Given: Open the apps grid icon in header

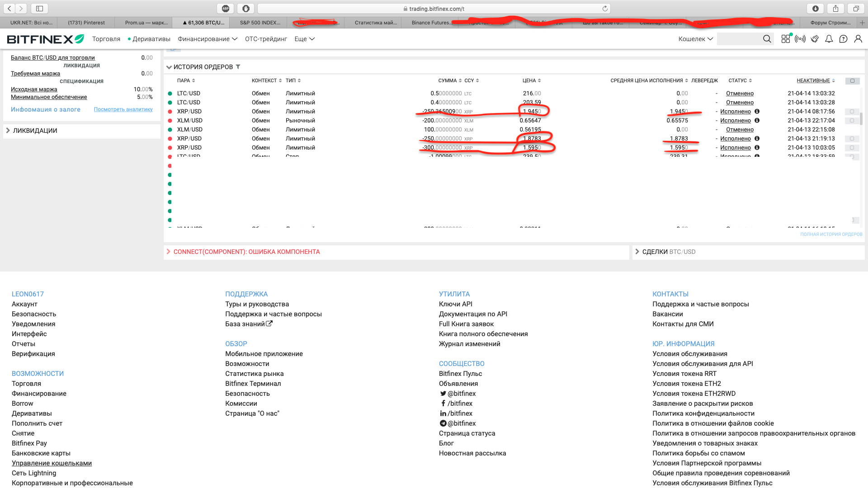Looking at the screenshot, I should tap(786, 39).
